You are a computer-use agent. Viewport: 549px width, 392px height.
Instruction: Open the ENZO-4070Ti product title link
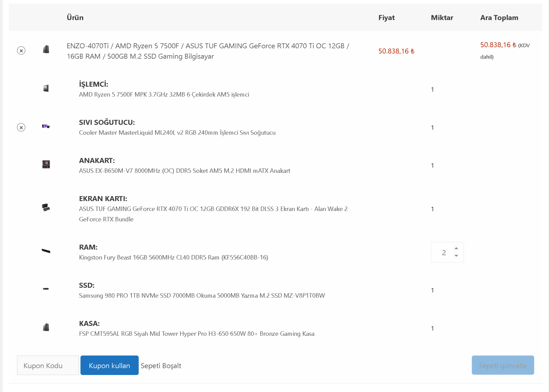pos(208,51)
